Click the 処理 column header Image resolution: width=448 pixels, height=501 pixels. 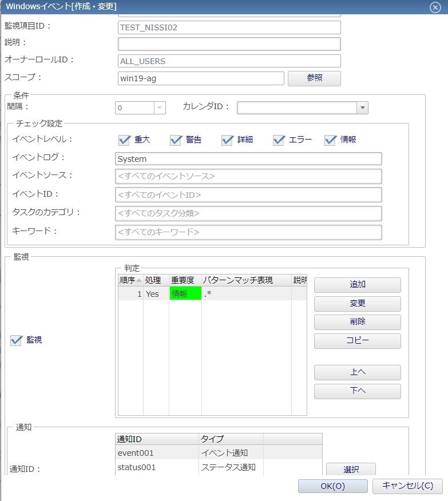(156, 280)
